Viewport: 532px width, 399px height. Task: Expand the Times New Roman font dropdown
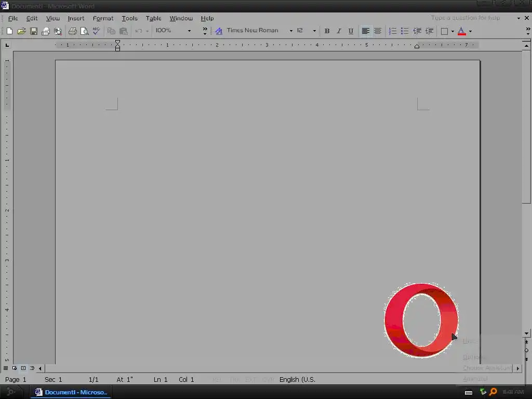pyautogui.click(x=291, y=31)
